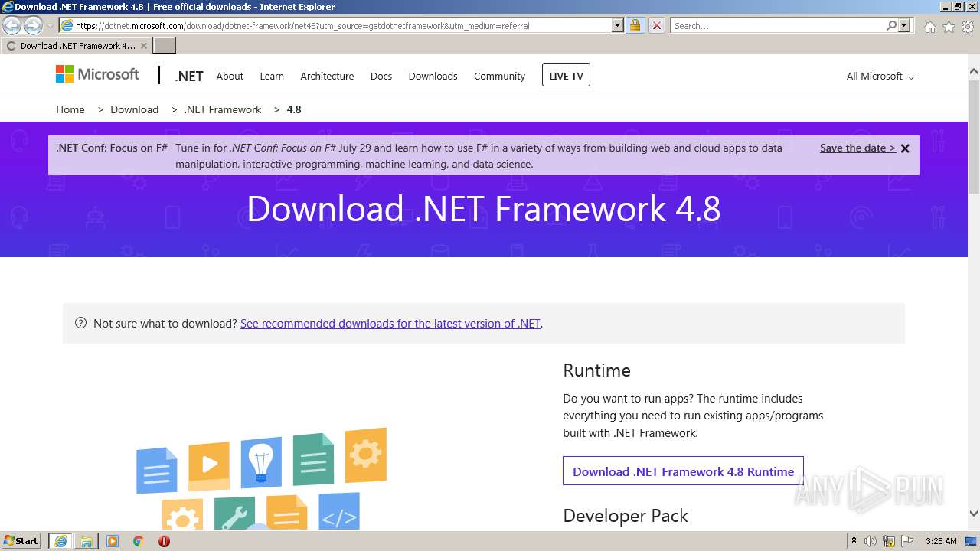Open the network tray icon

[x=889, y=541]
